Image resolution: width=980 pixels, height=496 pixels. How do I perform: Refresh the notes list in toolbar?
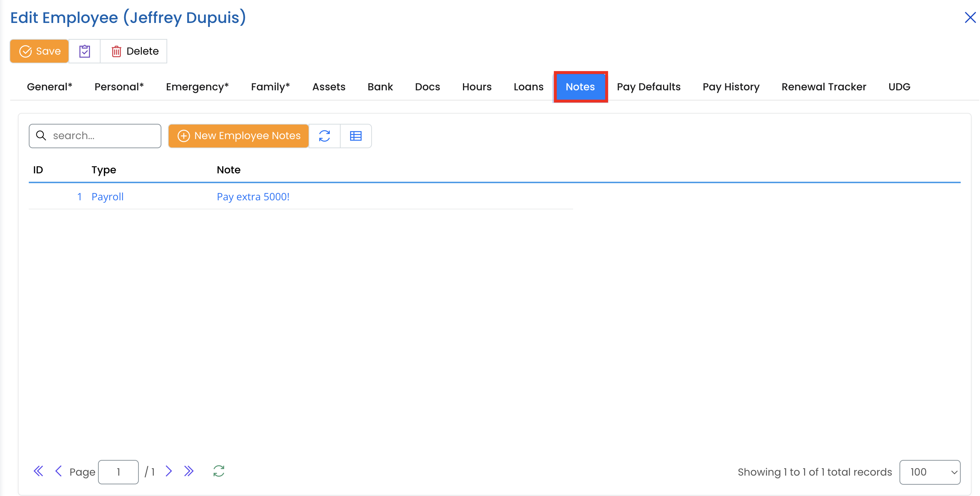(324, 136)
